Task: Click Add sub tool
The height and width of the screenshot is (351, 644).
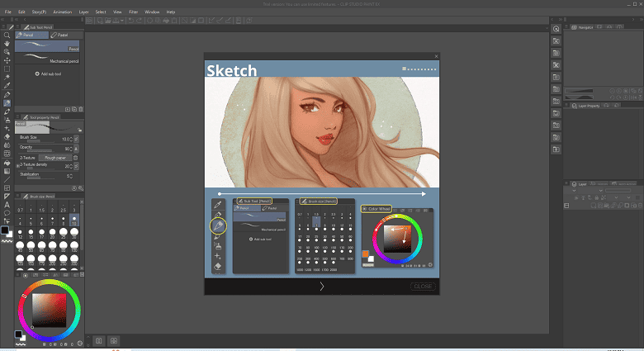Action: [x=48, y=74]
